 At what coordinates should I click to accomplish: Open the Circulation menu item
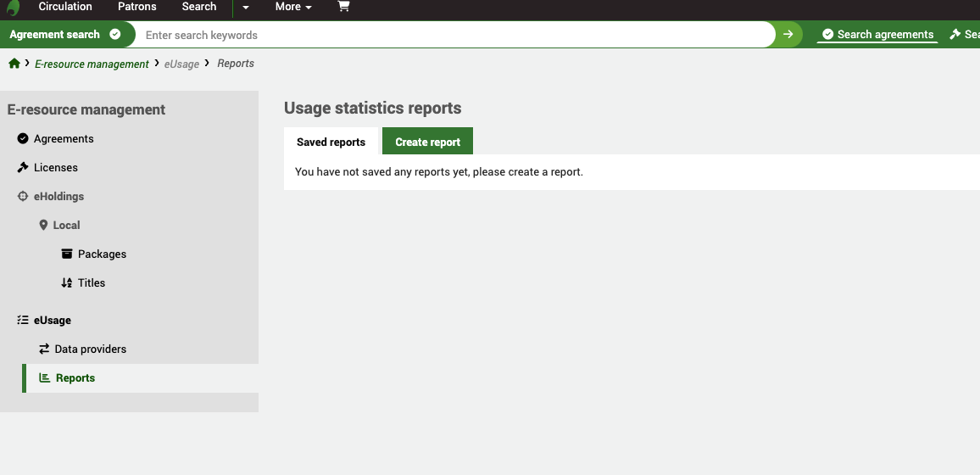tap(65, 7)
